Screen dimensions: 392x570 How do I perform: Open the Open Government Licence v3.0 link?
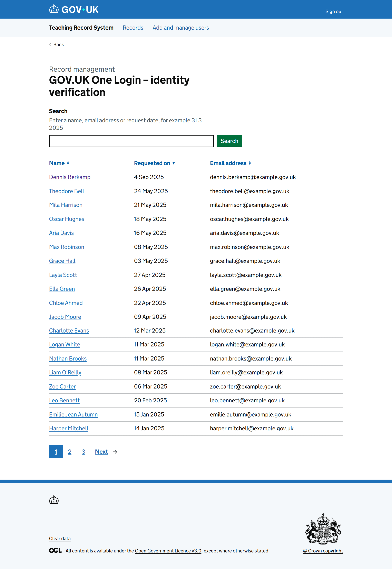[x=168, y=551]
